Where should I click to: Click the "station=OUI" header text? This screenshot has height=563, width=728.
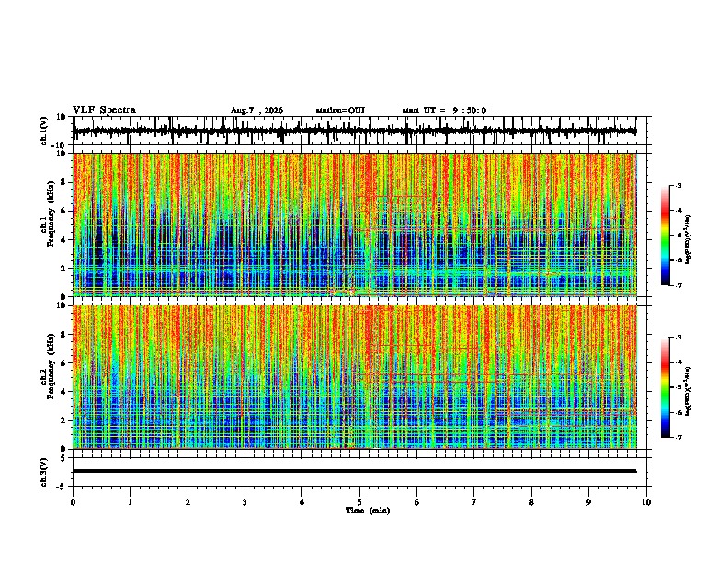coord(340,110)
